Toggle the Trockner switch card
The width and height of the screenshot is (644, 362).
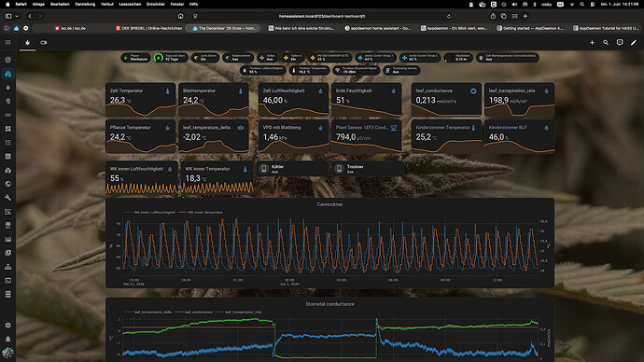[368, 169]
